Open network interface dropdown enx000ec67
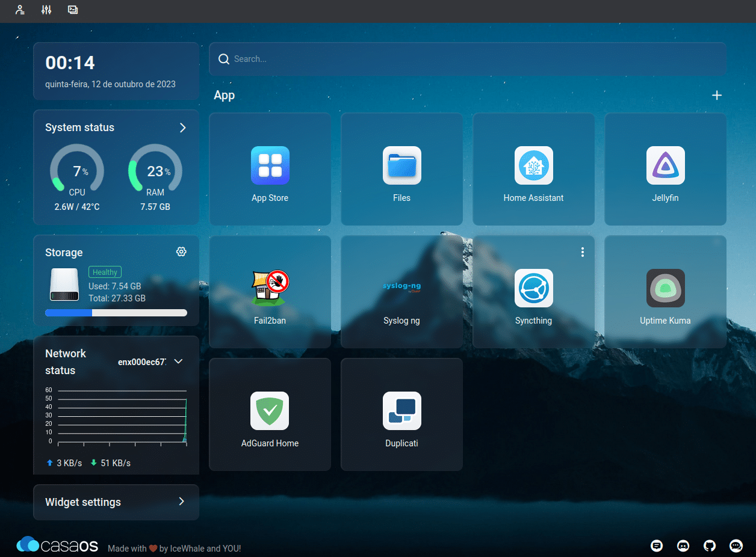 [x=150, y=362]
